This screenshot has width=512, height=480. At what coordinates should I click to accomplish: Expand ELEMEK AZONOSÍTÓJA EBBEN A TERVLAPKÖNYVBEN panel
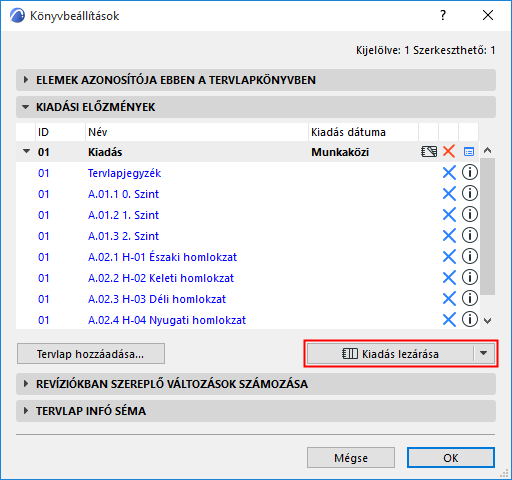click(256, 80)
